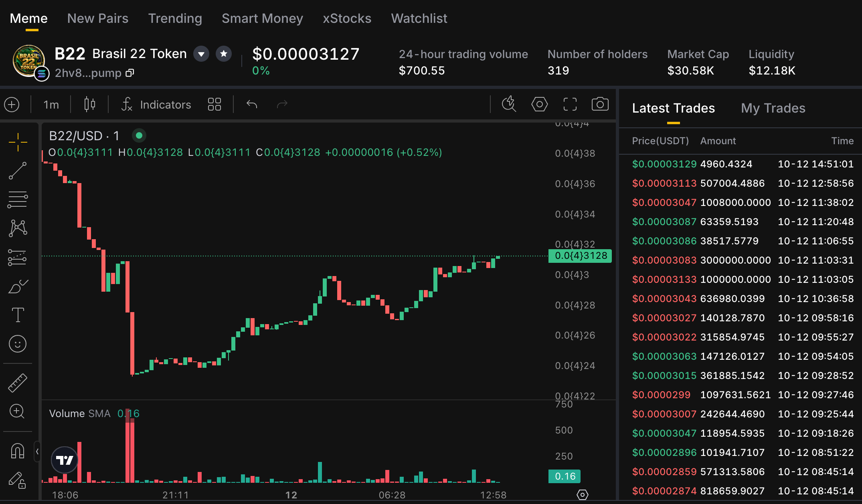The height and width of the screenshot is (504, 862).
Task: Go to the Trending tab
Action: click(x=175, y=18)
